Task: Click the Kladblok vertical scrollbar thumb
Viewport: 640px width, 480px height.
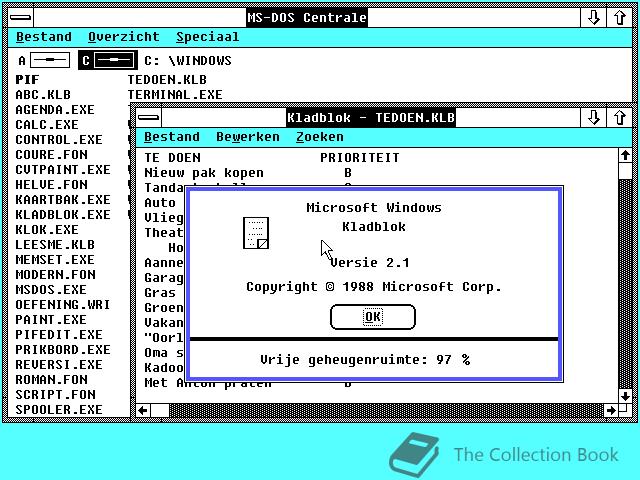Action: (x=625, y=171)
